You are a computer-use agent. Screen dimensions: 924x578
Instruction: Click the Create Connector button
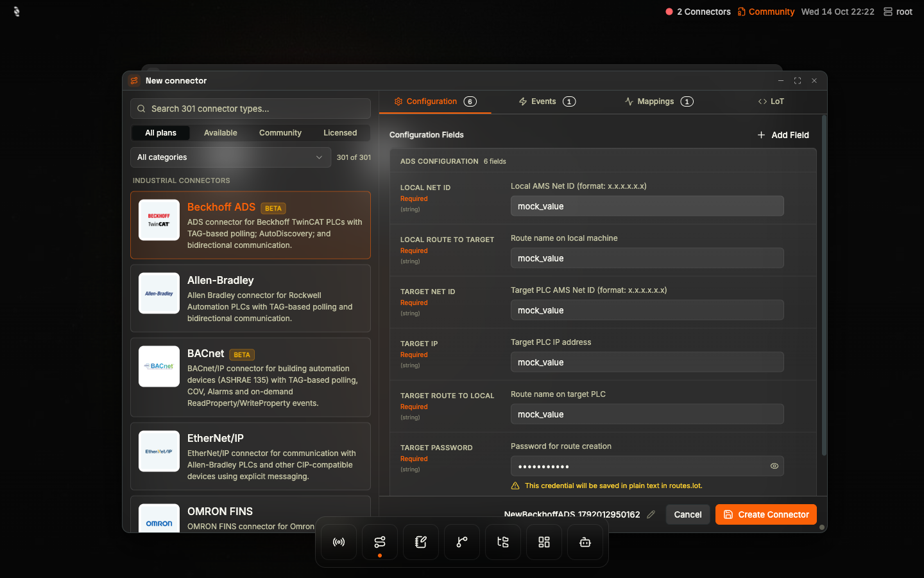[x=766, y=514]
